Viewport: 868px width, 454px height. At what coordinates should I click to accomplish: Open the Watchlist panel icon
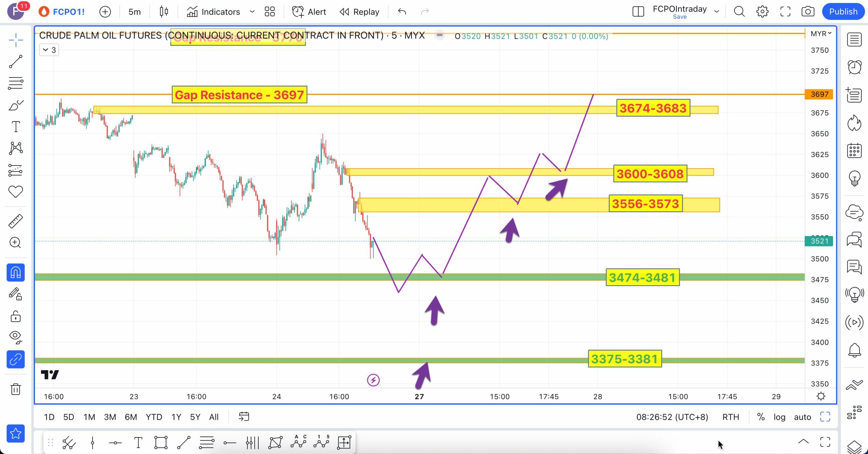click(854, 39)
